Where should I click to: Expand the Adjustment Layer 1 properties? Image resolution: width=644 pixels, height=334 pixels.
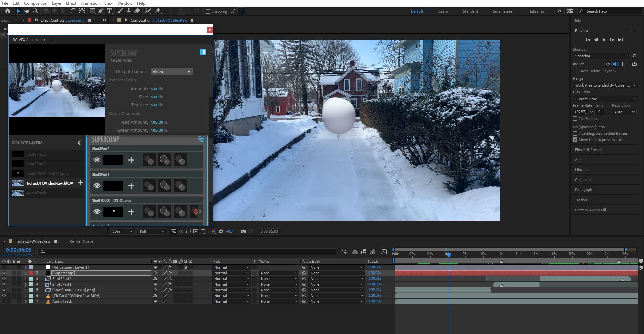click(x=26, y=267)
